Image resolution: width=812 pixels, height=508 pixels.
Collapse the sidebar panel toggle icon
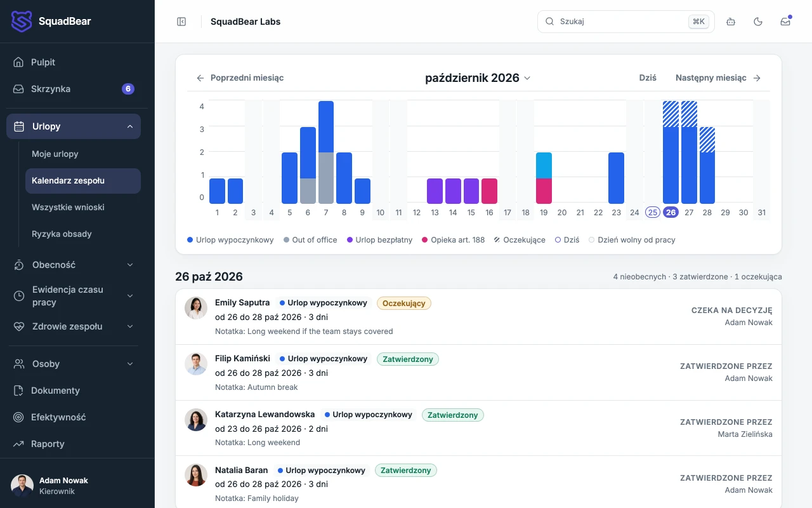tap(181, 22)
